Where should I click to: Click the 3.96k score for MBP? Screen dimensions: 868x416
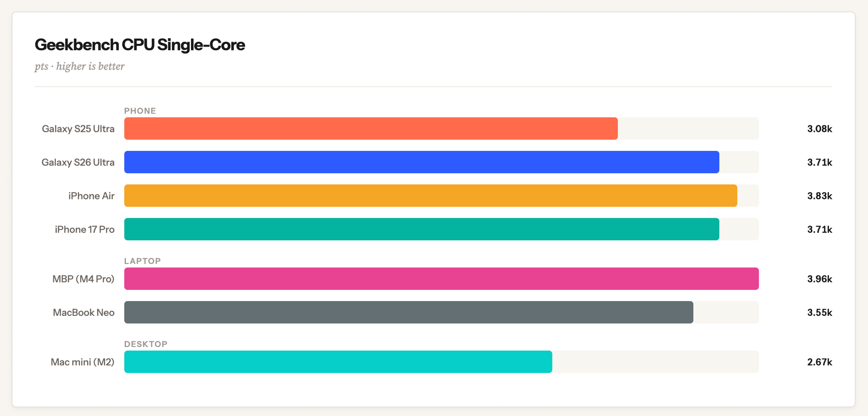pyautogui.click(x=819, y=279)
